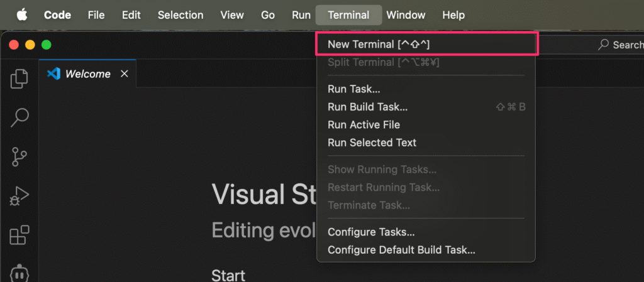Click the 'Editing evol' subtitle text
The width and height of the screenshot is (644, 282).
pos(264,230)
